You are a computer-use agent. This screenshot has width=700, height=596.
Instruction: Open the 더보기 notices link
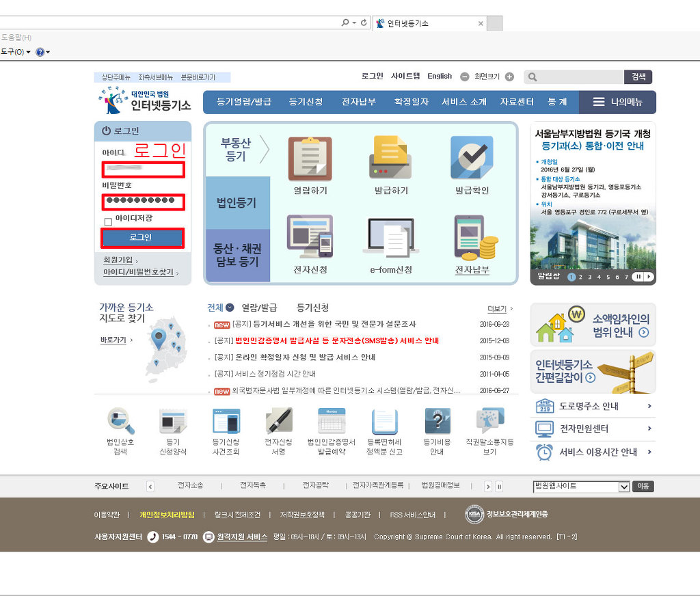pos(497,308)
